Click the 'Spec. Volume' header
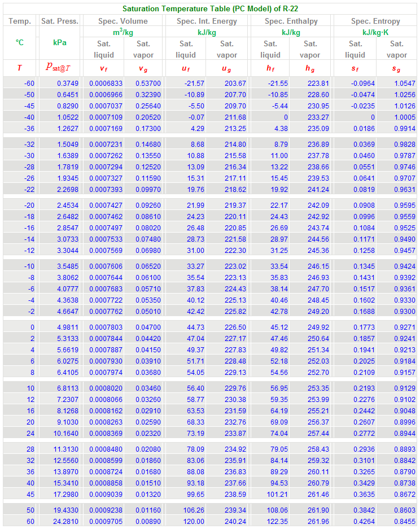Screen dimensions: 420x529 123,21
